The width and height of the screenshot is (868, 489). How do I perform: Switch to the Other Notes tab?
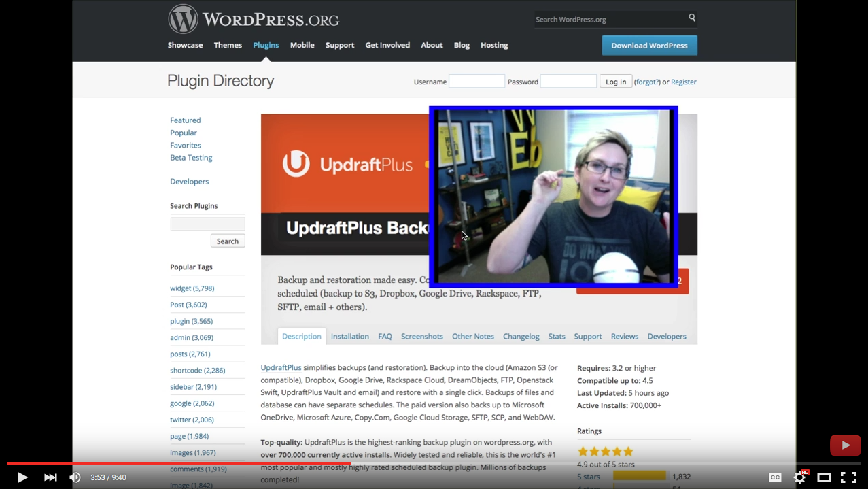(x=473, y=336)
